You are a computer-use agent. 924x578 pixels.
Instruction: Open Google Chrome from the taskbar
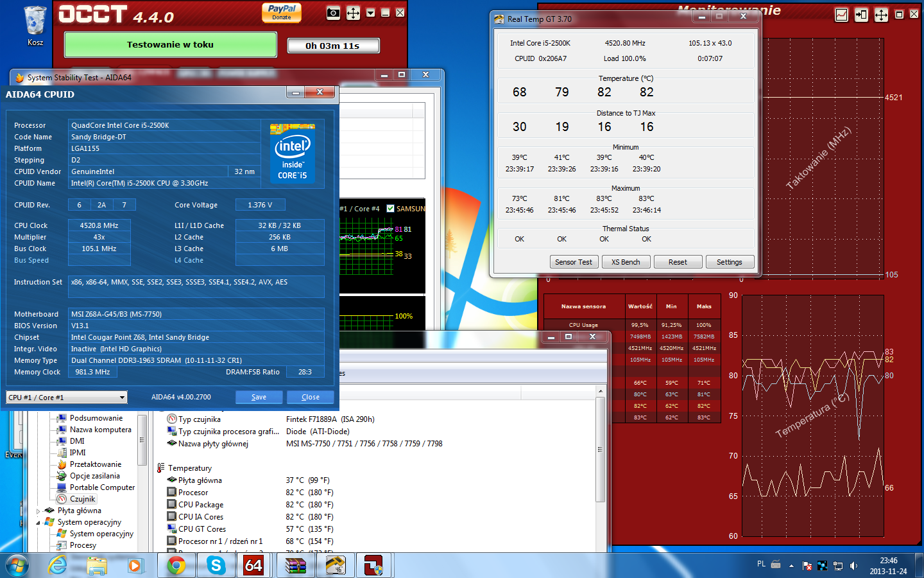click(176, 566)
